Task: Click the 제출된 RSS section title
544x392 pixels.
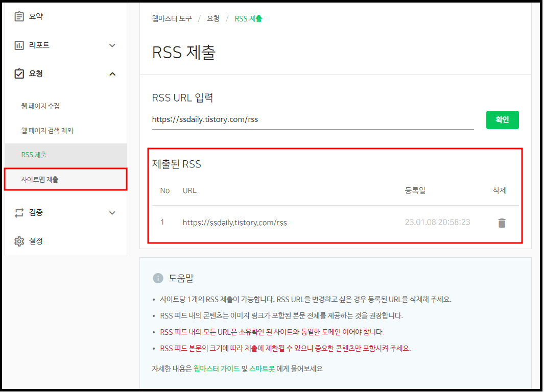Action: pyautogui.click(x=177, y=164)
